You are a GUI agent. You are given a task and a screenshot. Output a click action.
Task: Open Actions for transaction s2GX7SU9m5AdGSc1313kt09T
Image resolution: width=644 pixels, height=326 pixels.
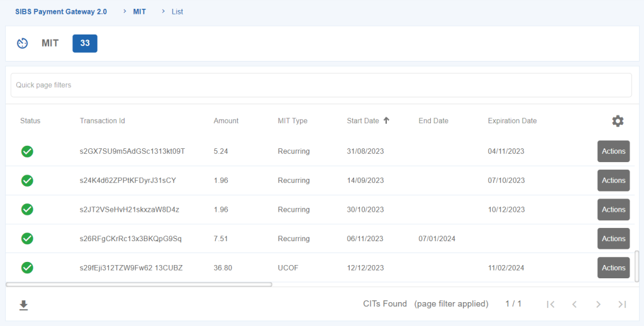(x=613, y=151)
